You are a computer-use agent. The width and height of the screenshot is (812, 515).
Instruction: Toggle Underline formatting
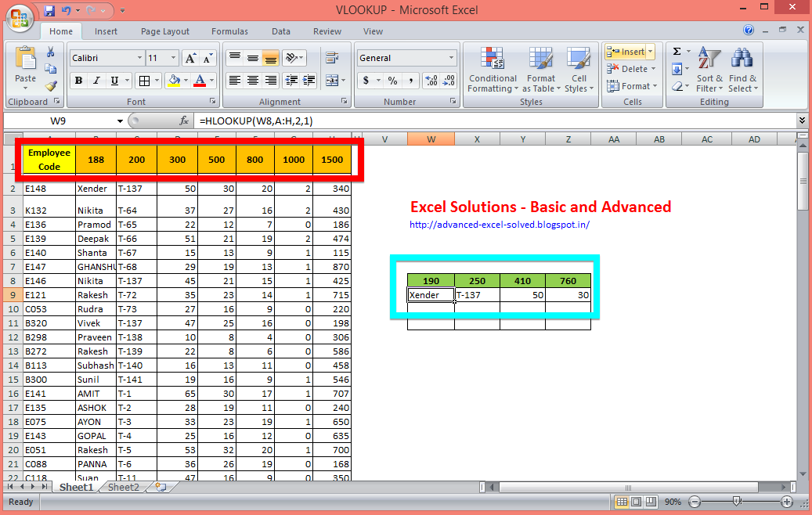[x=114, y=81]
